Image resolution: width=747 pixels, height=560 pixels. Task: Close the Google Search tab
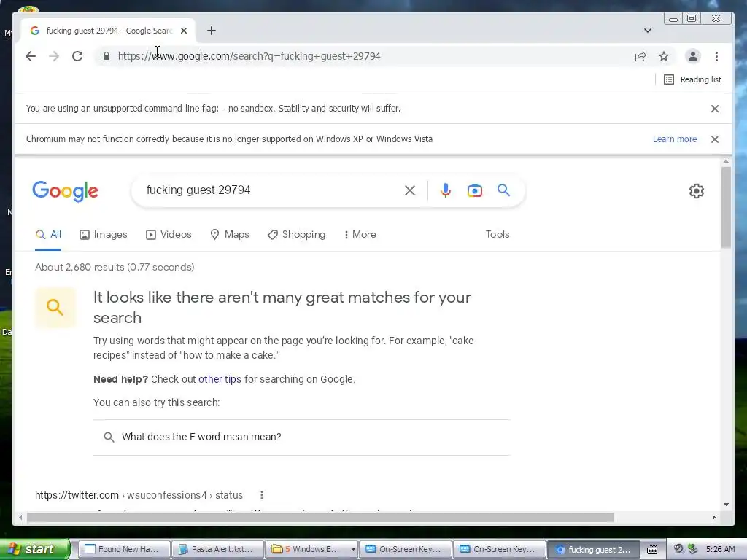pos(184,31)
